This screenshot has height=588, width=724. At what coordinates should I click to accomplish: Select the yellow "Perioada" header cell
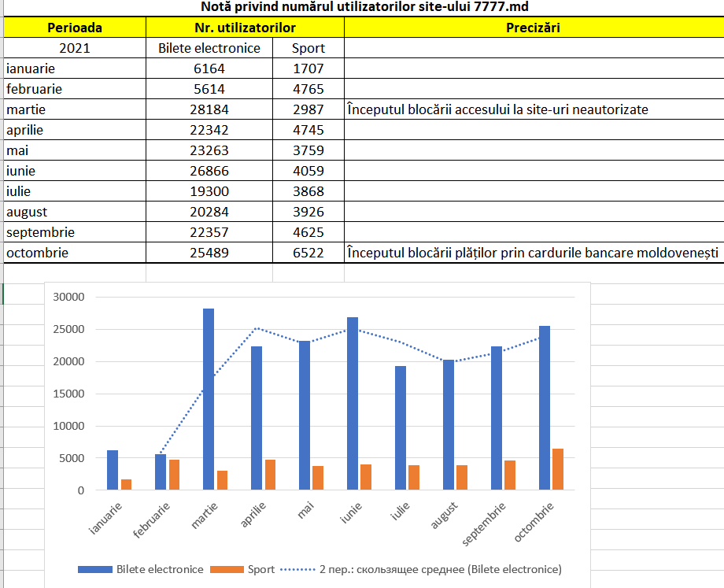pyautogui.click(x=75, y=28)
